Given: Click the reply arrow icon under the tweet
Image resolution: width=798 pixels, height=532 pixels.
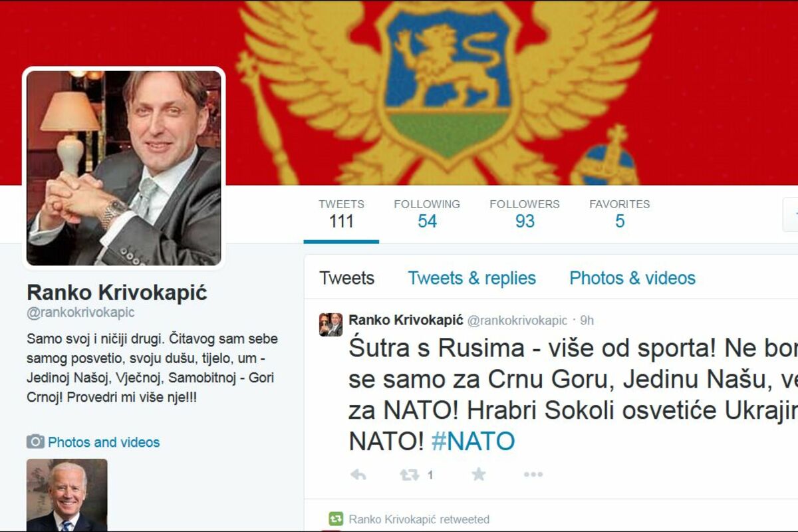Looking at the screenshot, I should click(x=358, y=474).
